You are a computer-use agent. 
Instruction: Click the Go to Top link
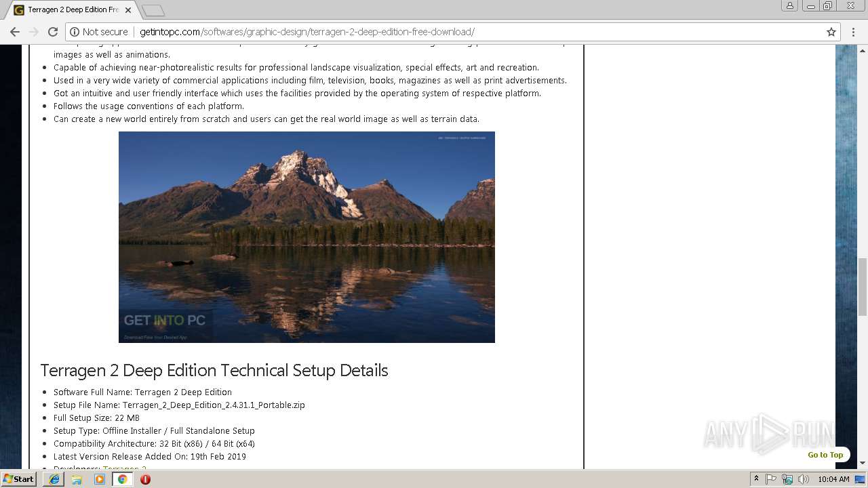(x=825, y=455)
